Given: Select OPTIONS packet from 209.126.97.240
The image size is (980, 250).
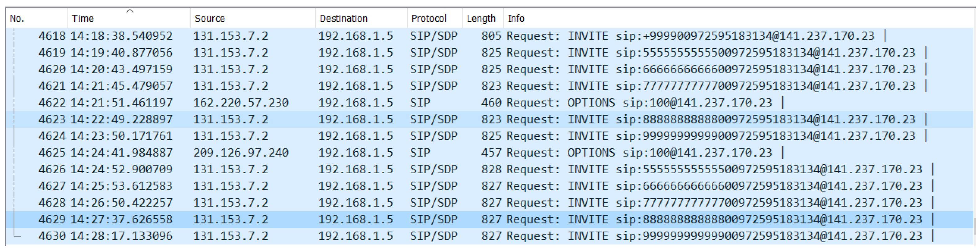Looking at the screenshot, I should (240, 153).
